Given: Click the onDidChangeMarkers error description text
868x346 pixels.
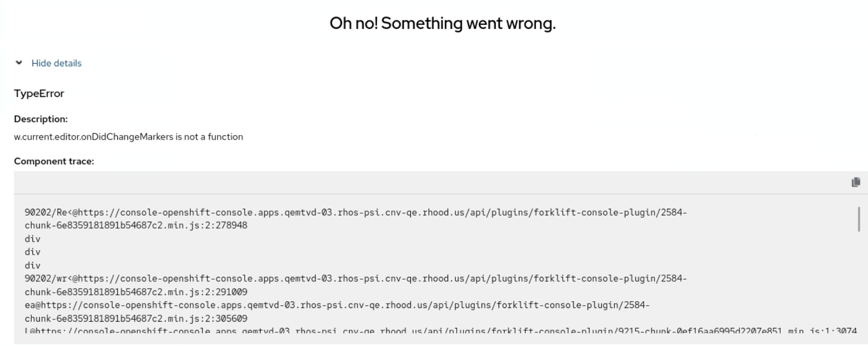Looking at the screenshot, I should 129,137.
